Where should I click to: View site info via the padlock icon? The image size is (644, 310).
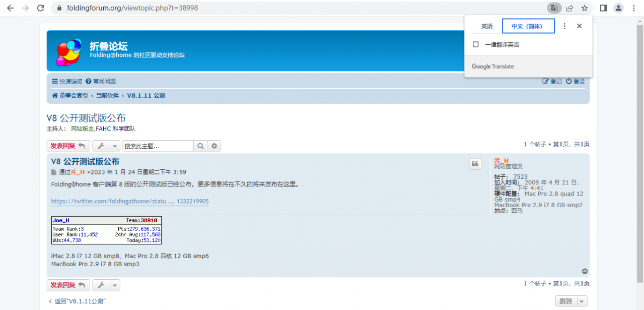click(x=59, y=8)
